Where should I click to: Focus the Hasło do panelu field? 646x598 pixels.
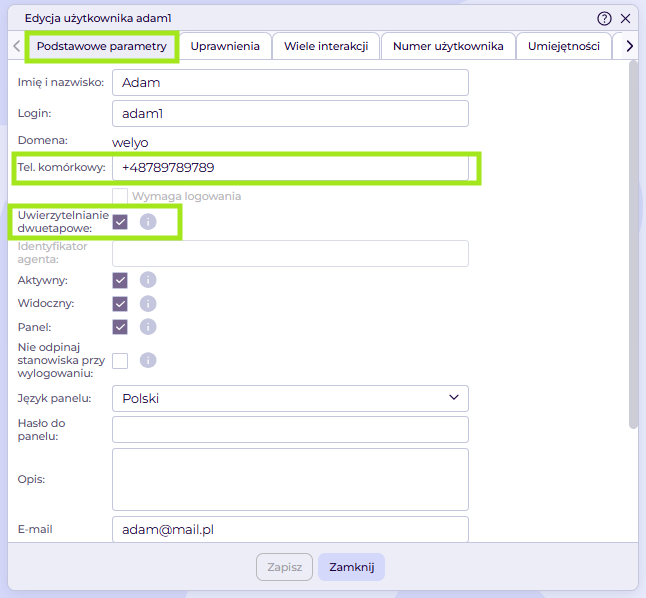(x=290, y=429)
